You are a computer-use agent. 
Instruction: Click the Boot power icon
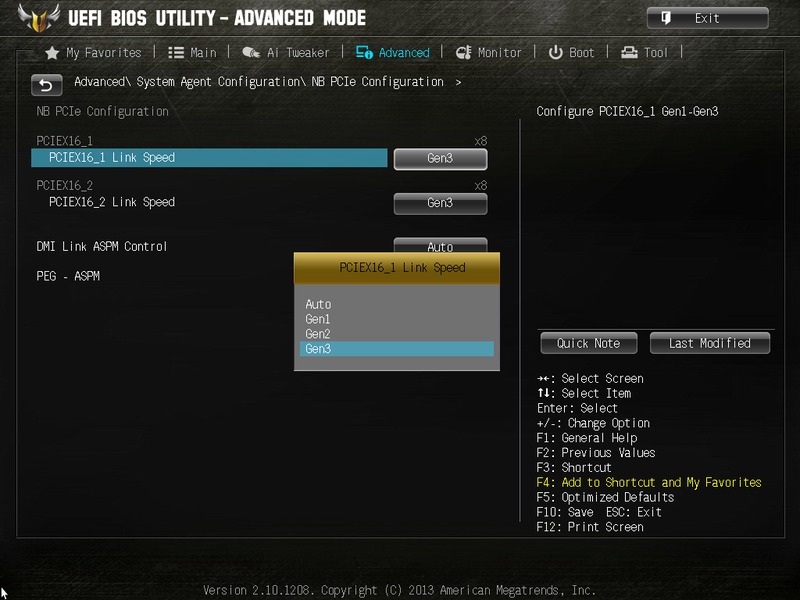pyautogui.click(x=555, y=53)
